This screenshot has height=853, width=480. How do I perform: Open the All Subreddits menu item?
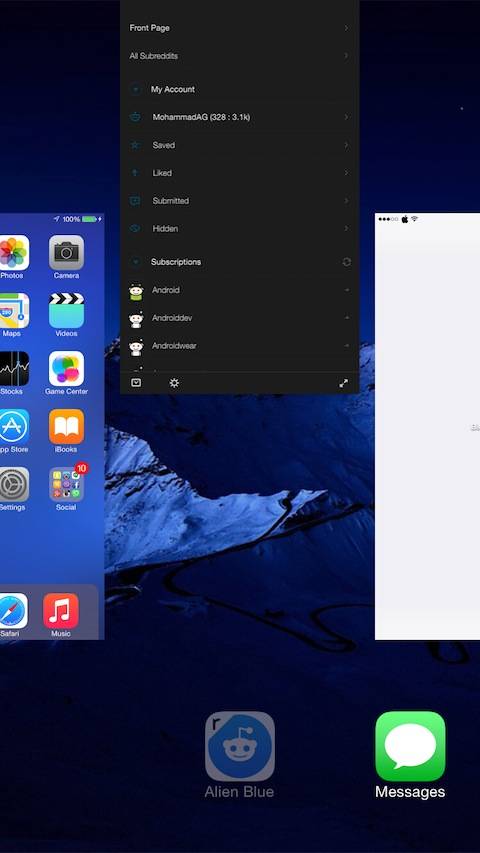pos(239,55)
